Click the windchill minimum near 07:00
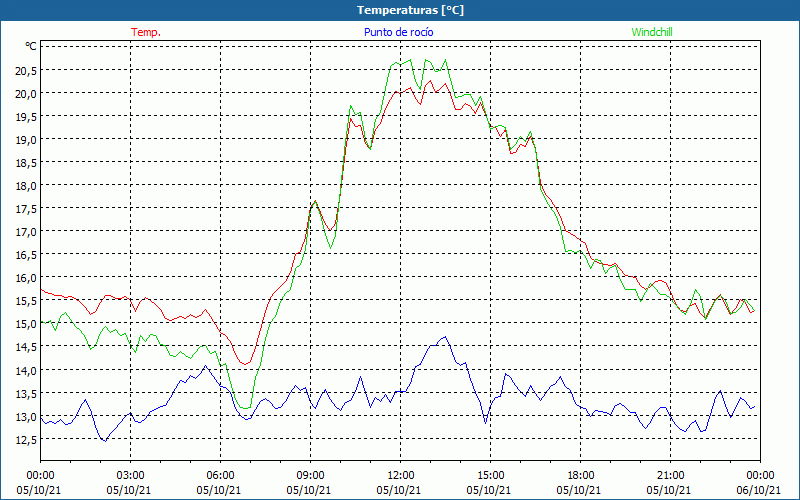Viewport: 800px width, 500px height. coord(245,408)
